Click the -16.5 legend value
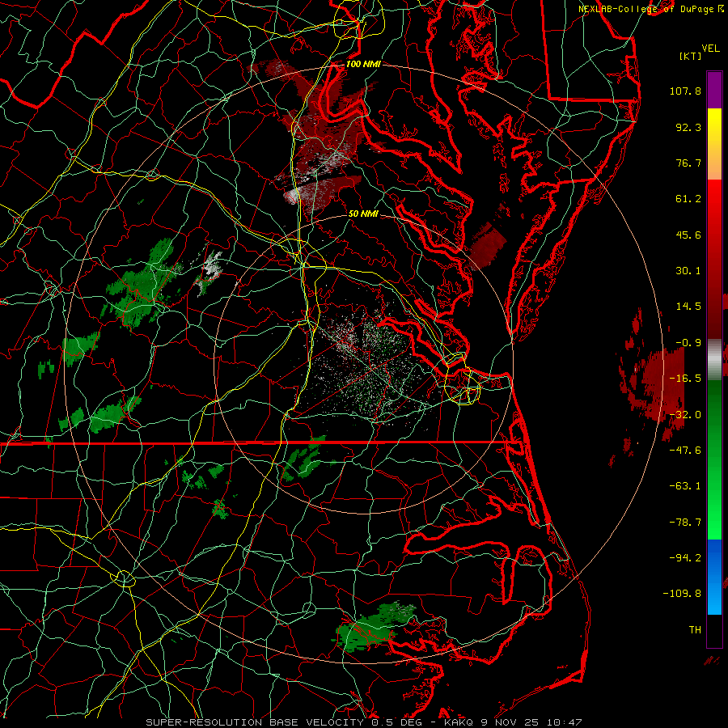This screenshot has height=728, width=728. [685, 378]
